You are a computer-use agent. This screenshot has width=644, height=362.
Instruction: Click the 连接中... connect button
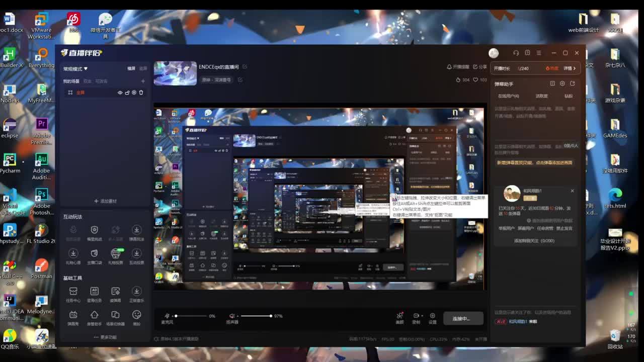tap(463, 318)
